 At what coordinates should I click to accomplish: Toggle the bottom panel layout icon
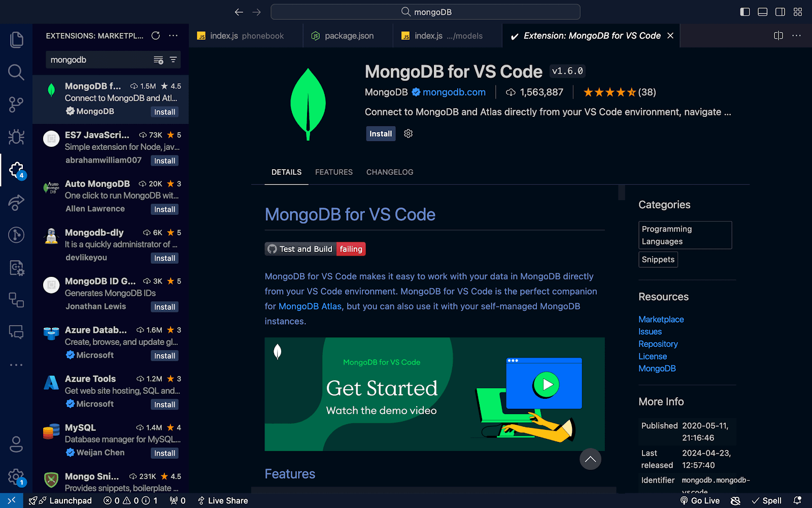point(763,12)
